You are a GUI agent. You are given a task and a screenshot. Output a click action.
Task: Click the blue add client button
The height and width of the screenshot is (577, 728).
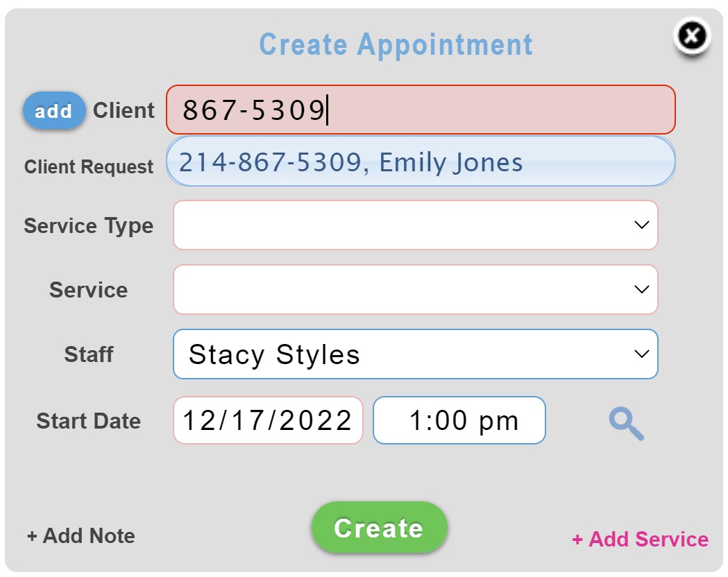click(x=54, y=110)
